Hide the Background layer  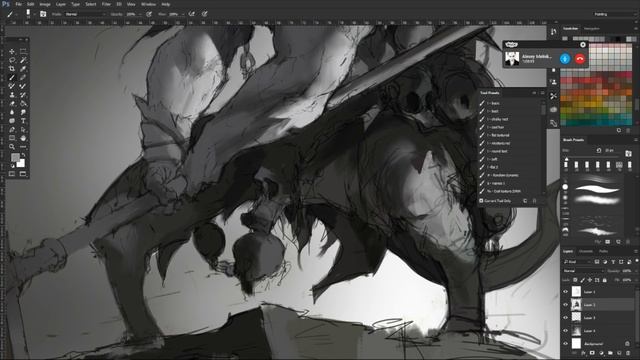pos(566,344)
